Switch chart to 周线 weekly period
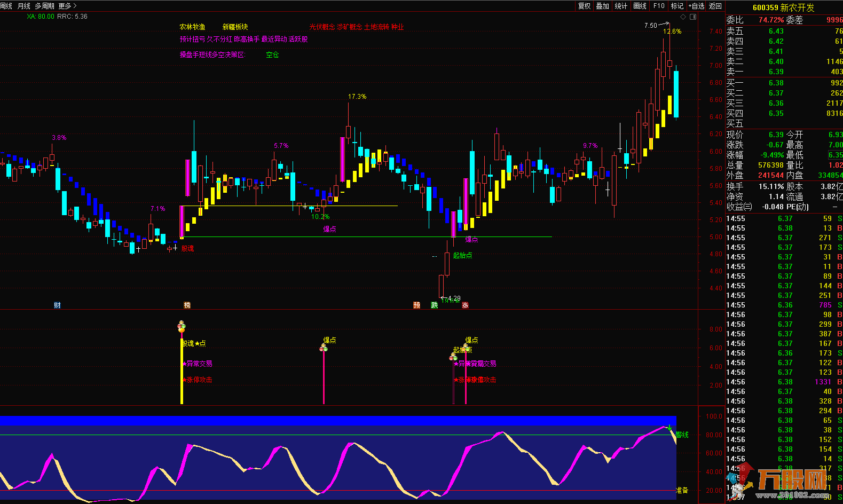The height and width of the screenshot is (504, 843). (6, 6)
